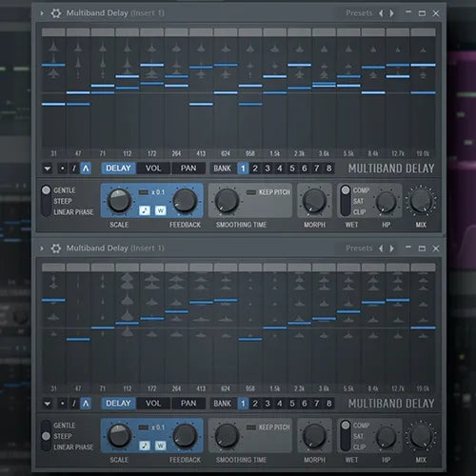Select pencil dot draw mode in lower window
The image size is (476, 476).
click(63, 404)
